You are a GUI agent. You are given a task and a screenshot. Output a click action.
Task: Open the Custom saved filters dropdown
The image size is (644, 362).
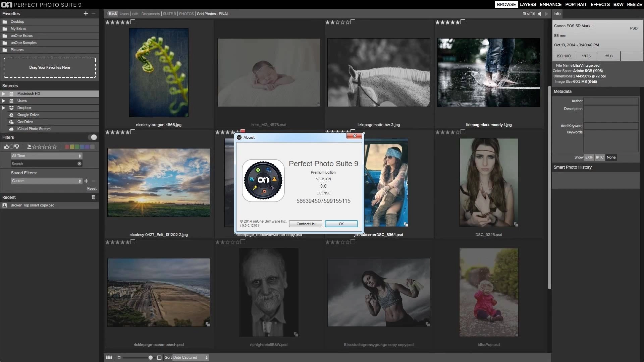[x=46, y=181]
